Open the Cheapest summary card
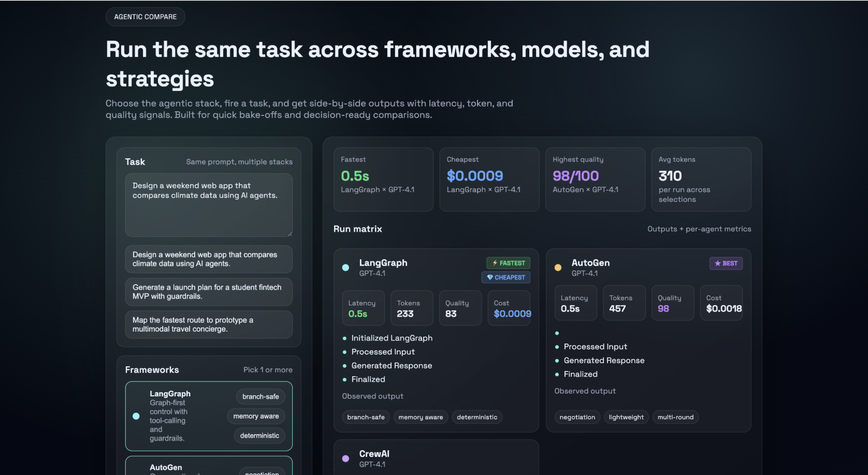Image resolution: width=868 pixels, height=475 pixels. coord(489,179)
